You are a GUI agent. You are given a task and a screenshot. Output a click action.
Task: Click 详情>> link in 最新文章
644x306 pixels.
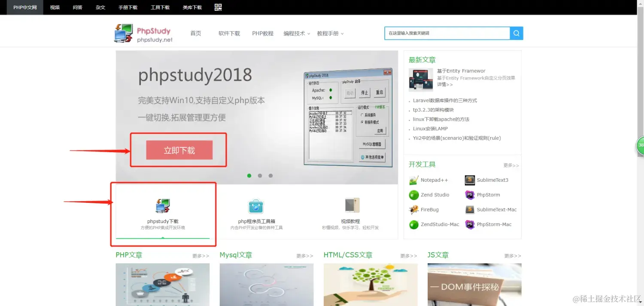445,85
